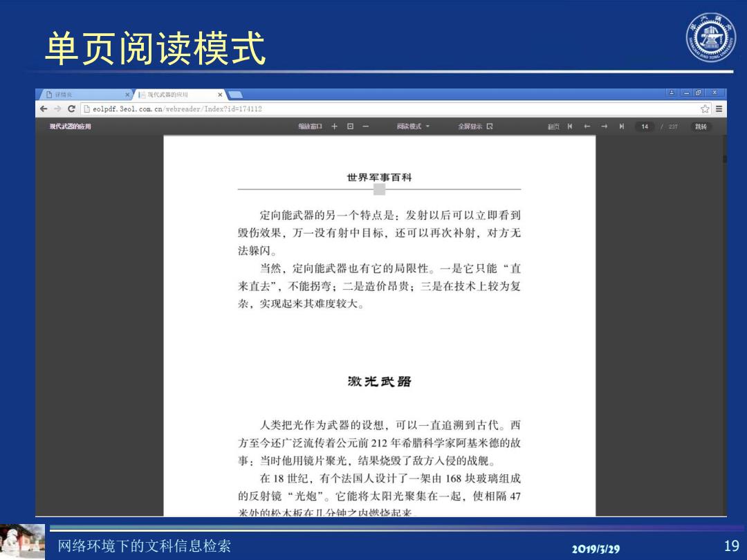Click the browser forward arrow
747x560 pixels.
(x=57, y=109)
